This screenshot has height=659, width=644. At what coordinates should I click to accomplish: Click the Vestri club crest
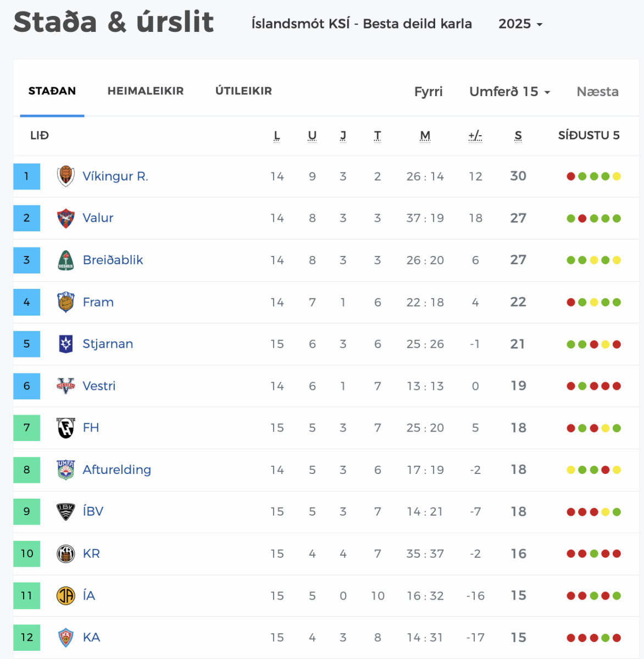point(66,386)
